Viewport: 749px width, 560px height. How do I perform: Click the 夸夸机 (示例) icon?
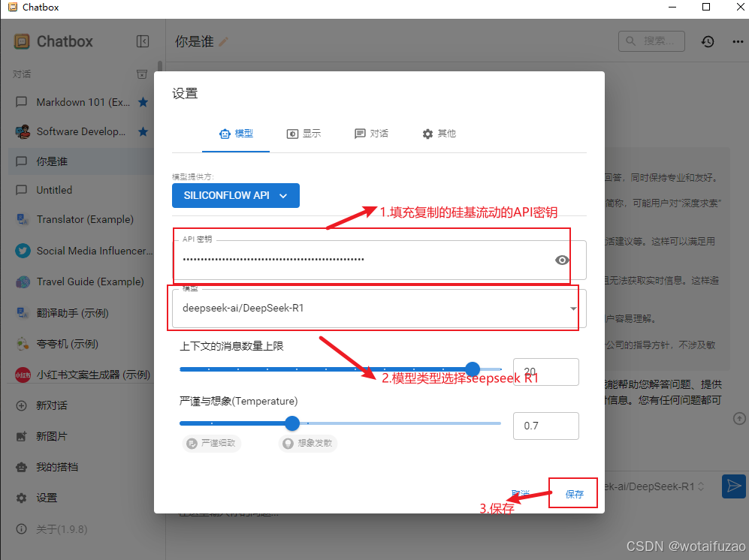22,344
